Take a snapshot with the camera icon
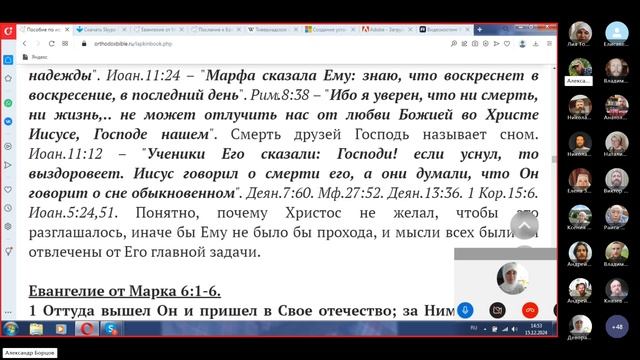 (475, 44)
